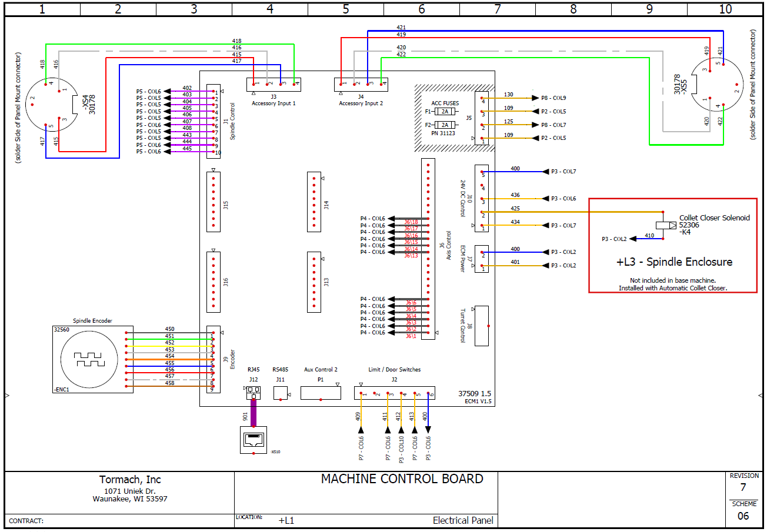Screen dimensions: 767x532
Task: Click the XS10 RJ45 jack symbol
Action: [x=253, y=439]
